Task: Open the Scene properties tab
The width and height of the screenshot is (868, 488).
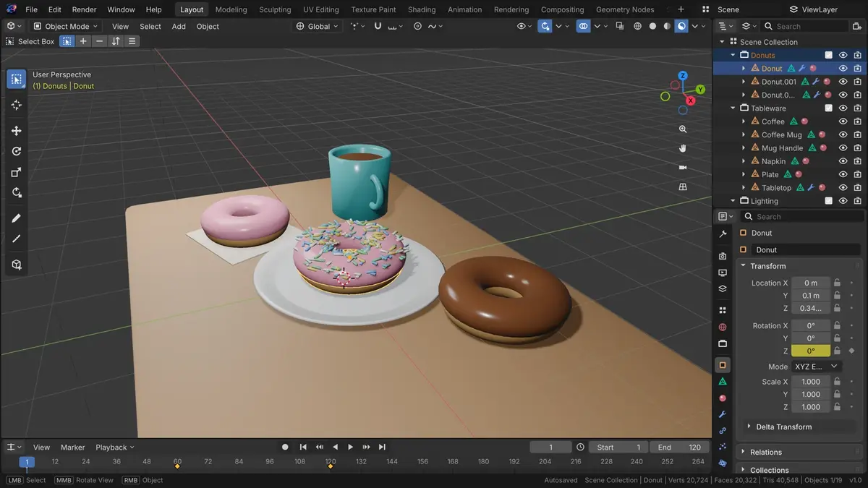Action: tap(723, 310)
